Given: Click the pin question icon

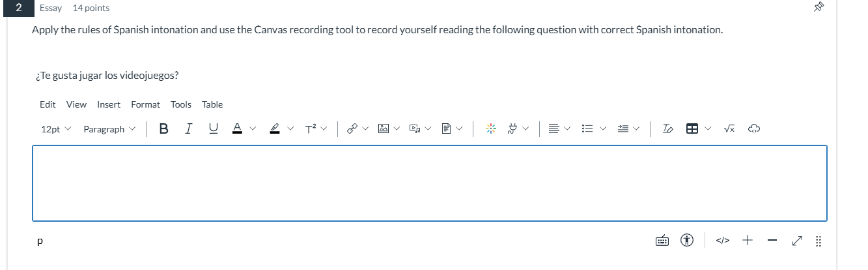Looking at the screenshot, I should tap(820, 8).
